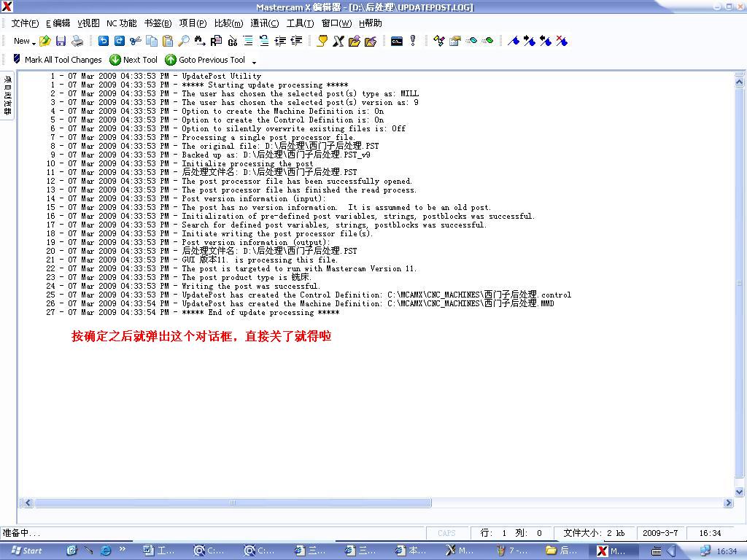Expand quick launch chevron on taskbar

click(x=123, y=549)
